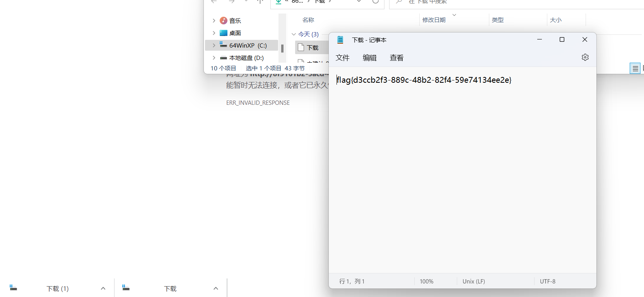Click the file icon beside 下载 in list
Screen dimensions: 644x297
301,48
